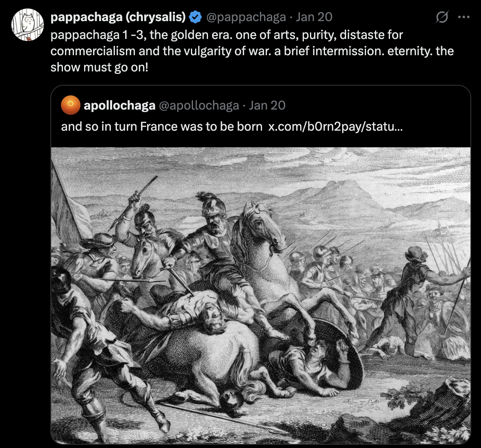
Task: Open pappachaga's owl profile avatar
Action: pos(27,25)
